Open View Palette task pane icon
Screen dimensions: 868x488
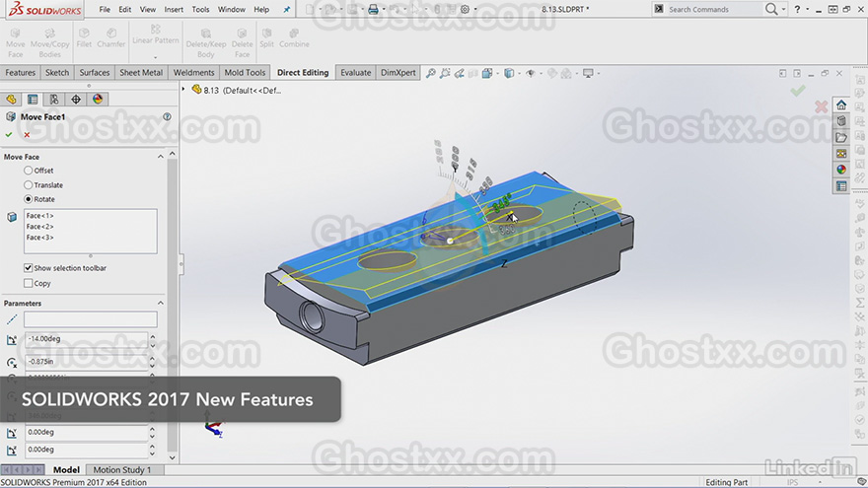point(841,153)
